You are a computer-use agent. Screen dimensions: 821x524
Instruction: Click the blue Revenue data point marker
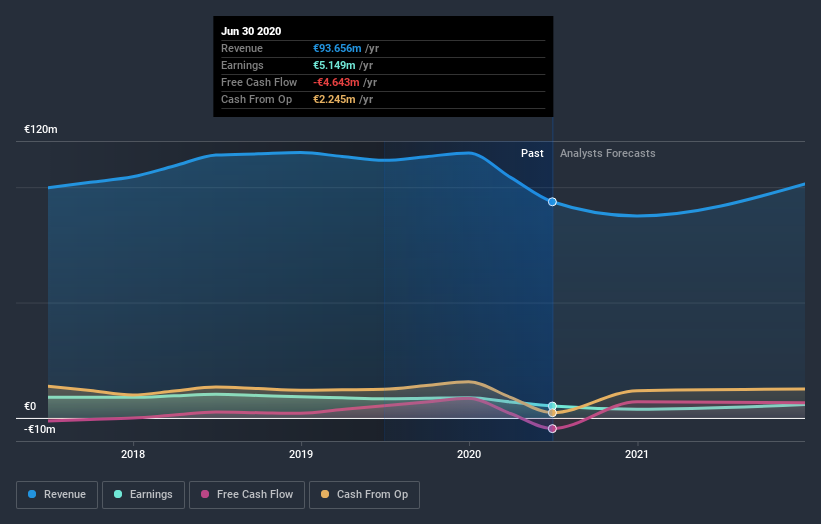(x=552, y=202)
